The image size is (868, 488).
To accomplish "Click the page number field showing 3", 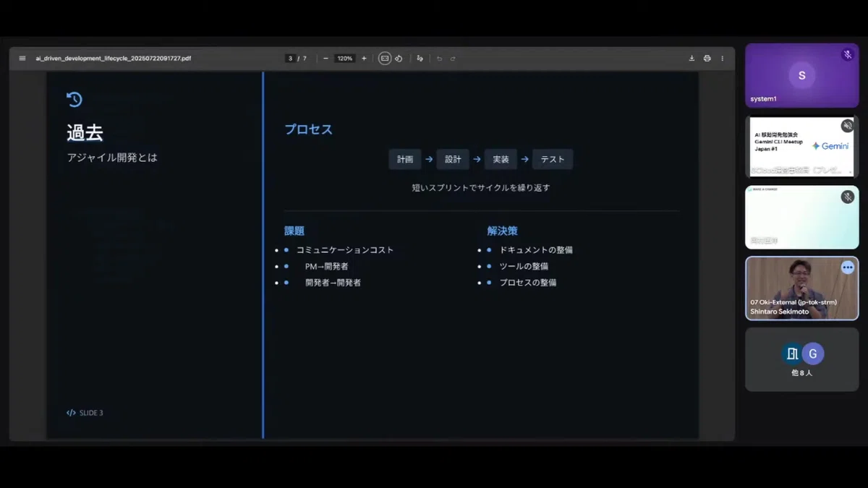I will pos(290,59).
